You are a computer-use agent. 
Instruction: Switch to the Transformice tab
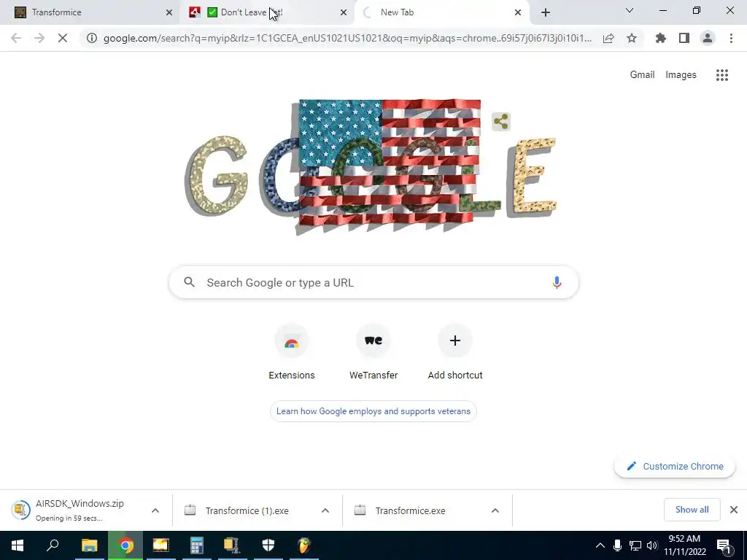(89, 12)
